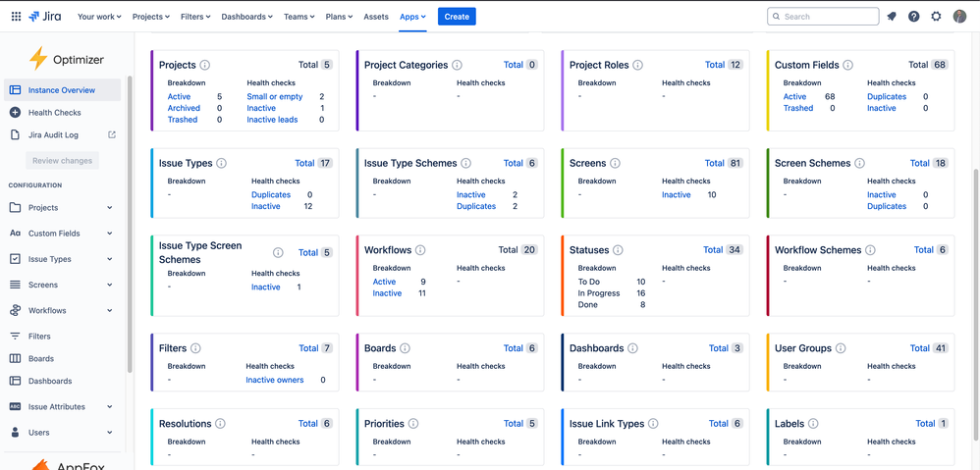Image resolution: width=980 pixels, height=470 pixels.
Task: Click Duplicates link in Issue Type Schemes
Action: point(476,206)
